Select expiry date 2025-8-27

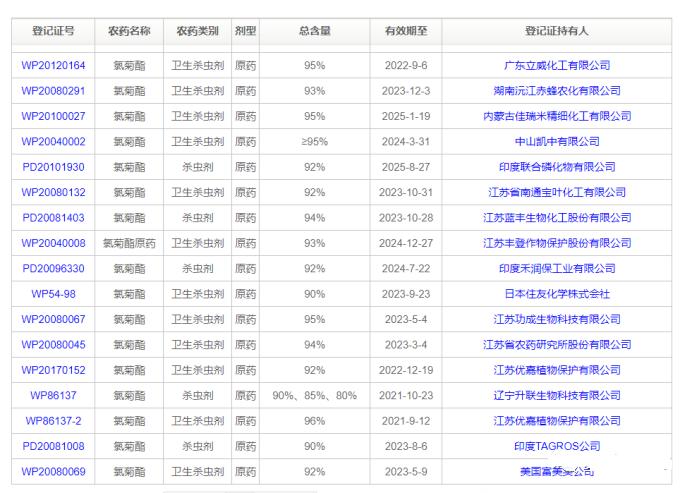pos(406,167)
